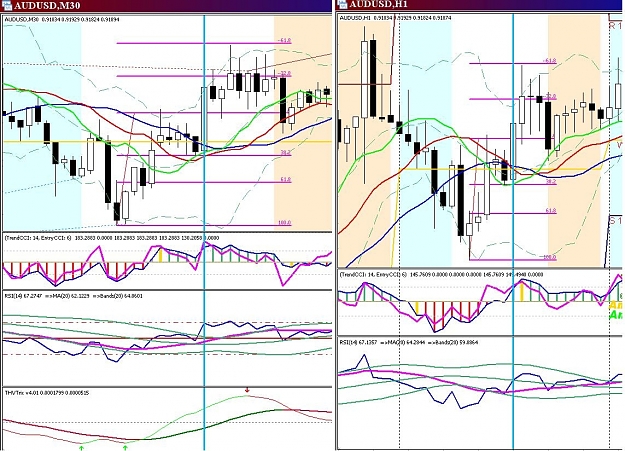Viewport: 625px width, 451px height.
Task: Select the R1 pivot label in H1 chart
Action: pyautogui.click(x=615, y=26)
